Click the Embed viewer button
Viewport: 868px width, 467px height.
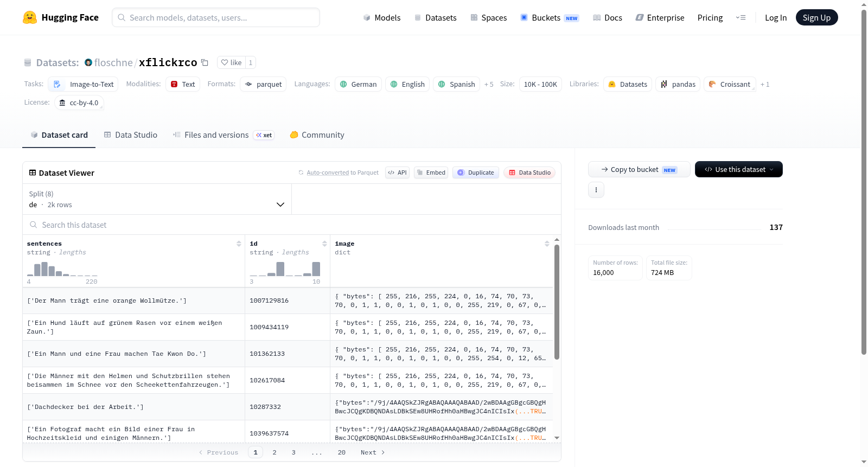pyautogui.click(x=431, y=172)
